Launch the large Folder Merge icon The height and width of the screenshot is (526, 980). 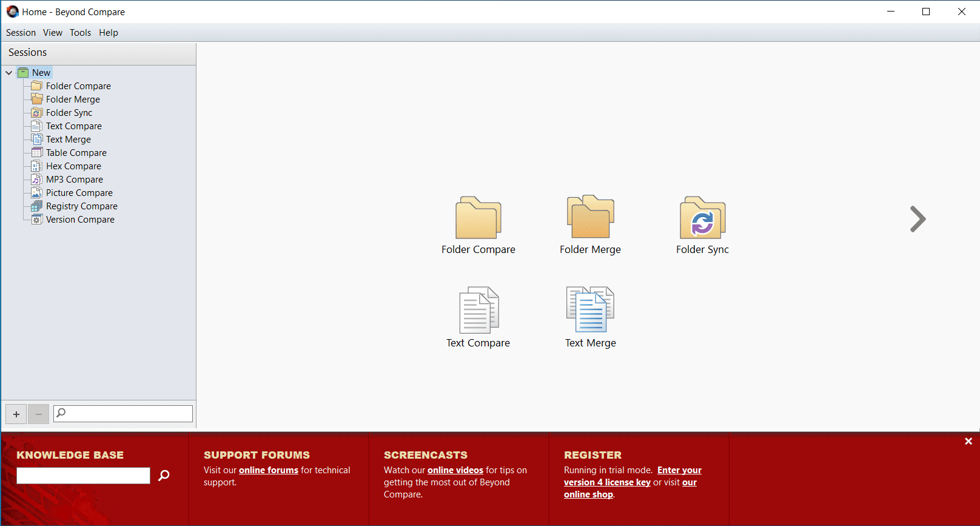(x=591, y=217)
